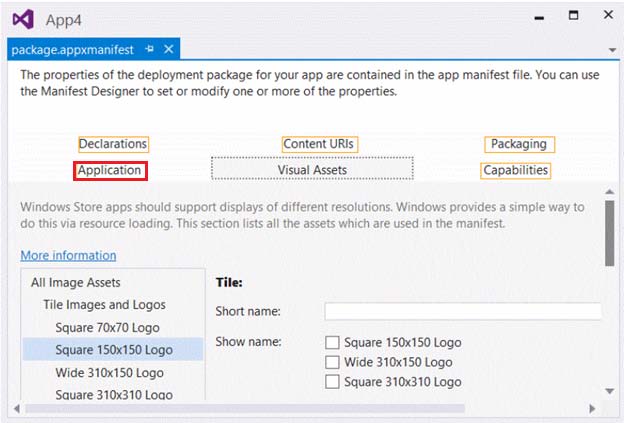Select the Packaging tab
The height and width of the screenshot is (423, 624).
tap(519, 144)
